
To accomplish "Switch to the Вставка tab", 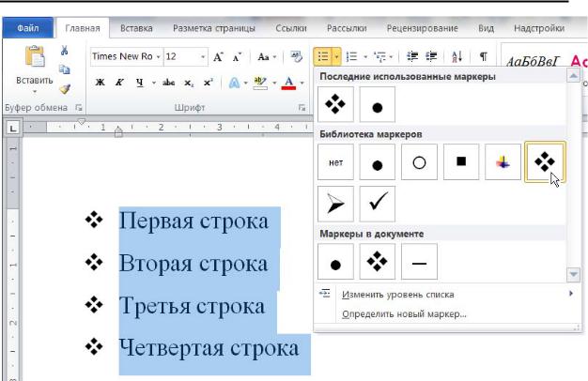I will pos(136,28).
